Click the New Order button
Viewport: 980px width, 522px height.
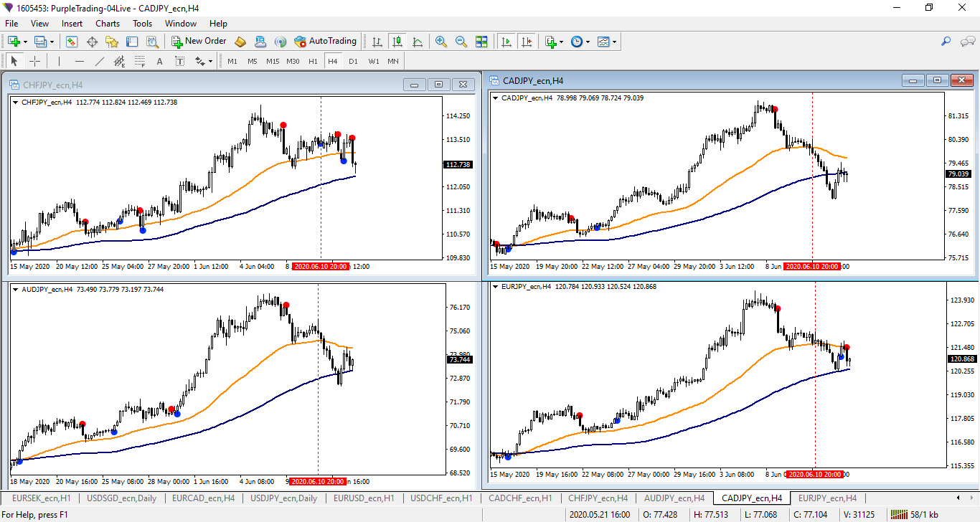199,42
